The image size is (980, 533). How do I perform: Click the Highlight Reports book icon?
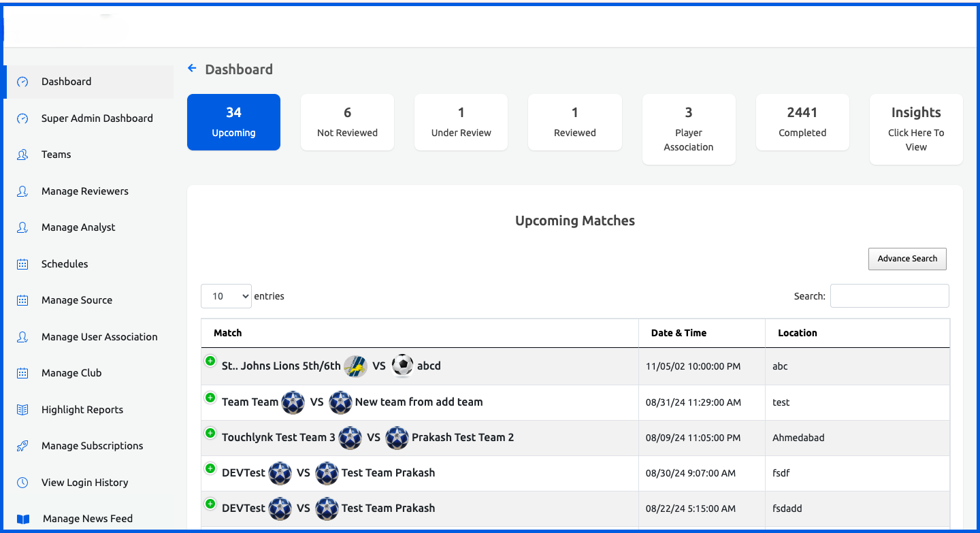click(x=22, y=410)
